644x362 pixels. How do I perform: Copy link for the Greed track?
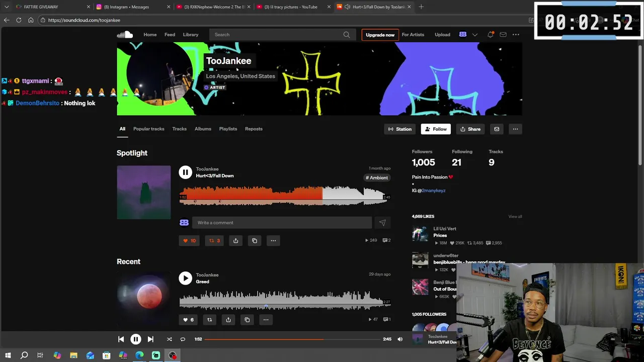247,320
